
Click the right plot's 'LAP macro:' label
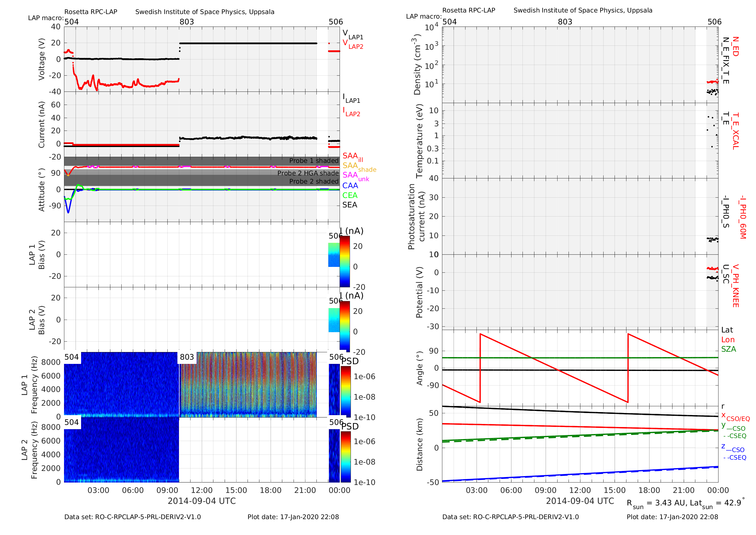[424, 16]
